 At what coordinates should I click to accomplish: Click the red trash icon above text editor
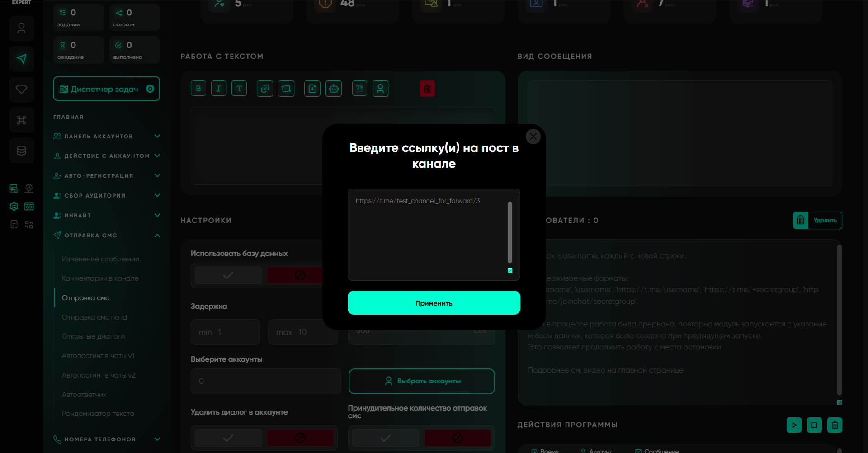[x=427, y=89]
